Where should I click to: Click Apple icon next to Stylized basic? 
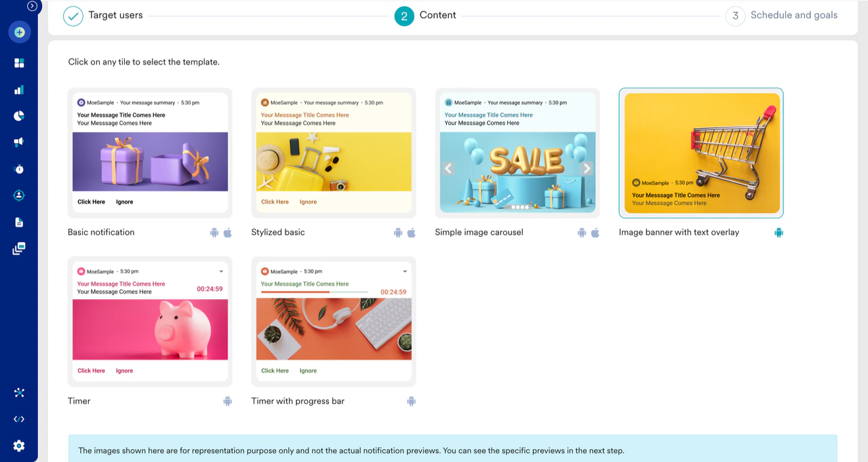[412, 233]
